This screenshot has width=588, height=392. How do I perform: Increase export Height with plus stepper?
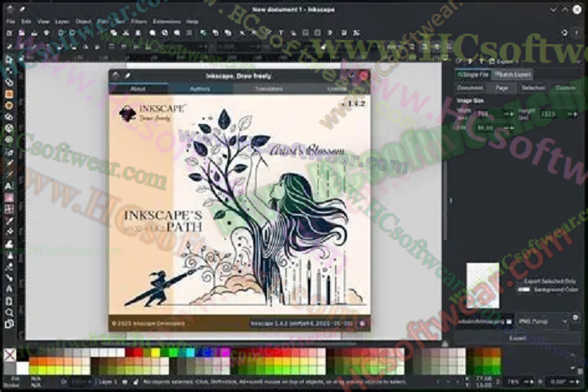click(x=575, y=114)
